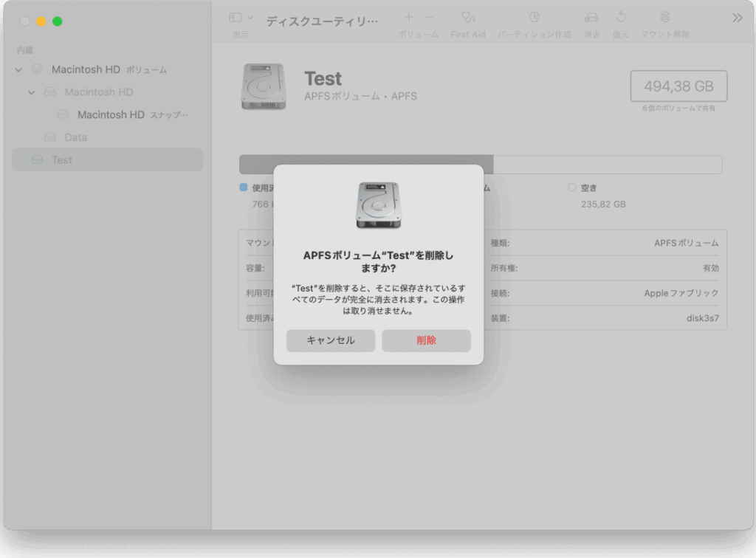This screenshot has width=756, height=558.
Task: Click the First Aid toolbar icon
Action: tap(468, 17)
